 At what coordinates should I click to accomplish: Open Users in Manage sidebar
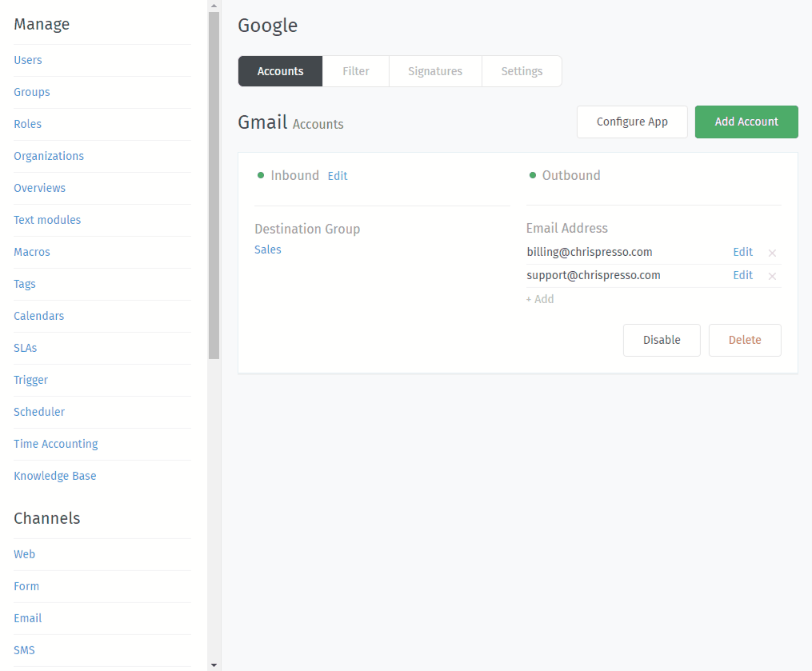point(28,60)
